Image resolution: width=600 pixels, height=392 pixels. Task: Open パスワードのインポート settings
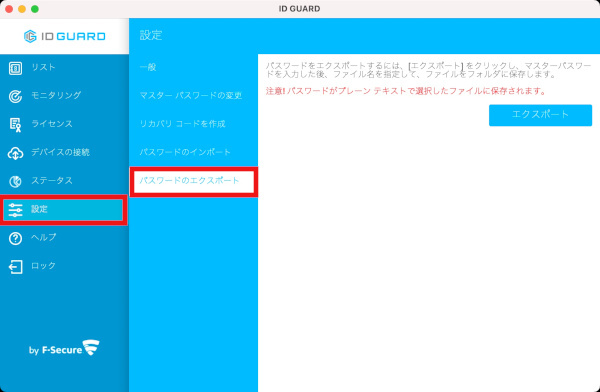coord(193,152)
